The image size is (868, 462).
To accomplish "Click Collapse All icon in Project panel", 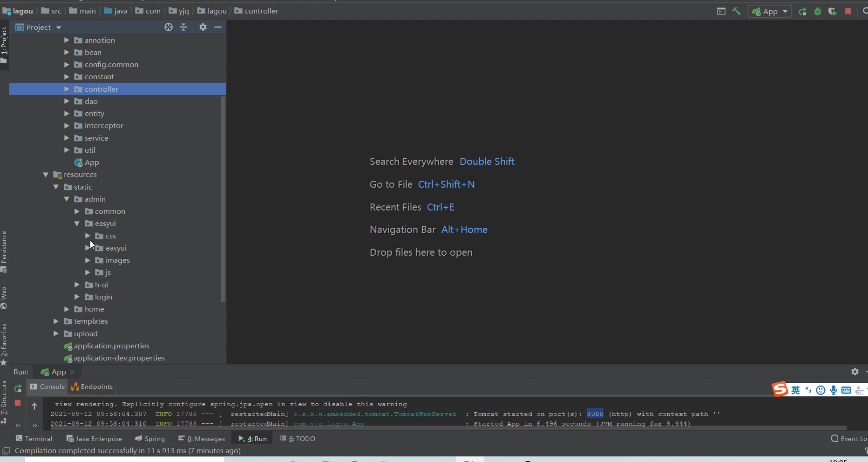I will [183, 27].
